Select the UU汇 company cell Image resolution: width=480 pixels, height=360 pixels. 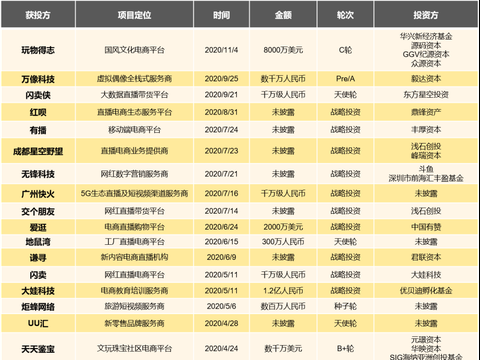(38, 323)
